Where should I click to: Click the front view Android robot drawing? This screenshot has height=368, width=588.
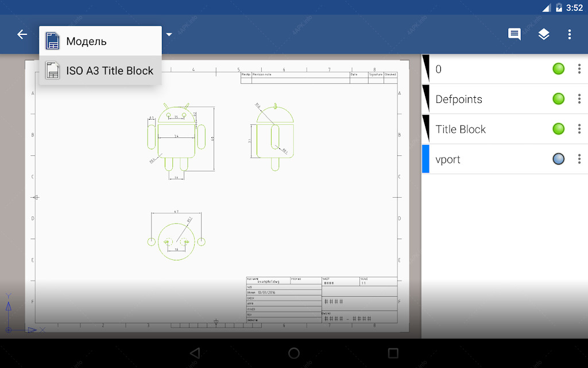click(176, 137)
